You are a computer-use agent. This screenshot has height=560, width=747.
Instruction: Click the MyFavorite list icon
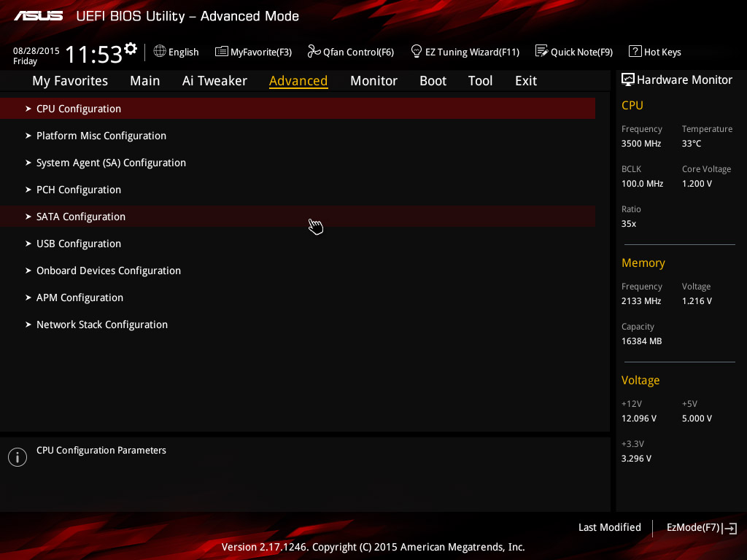pyautogui.click(x=222, y=52)
